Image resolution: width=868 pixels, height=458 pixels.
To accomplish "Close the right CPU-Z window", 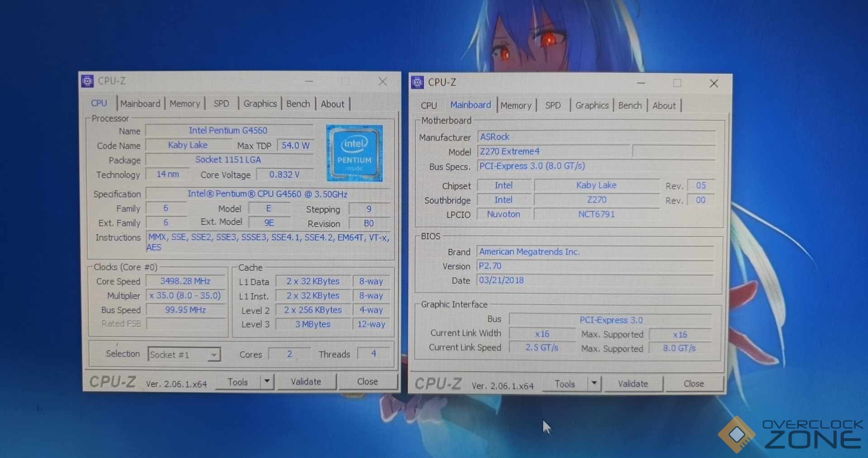I will click(x=714, y=83).
